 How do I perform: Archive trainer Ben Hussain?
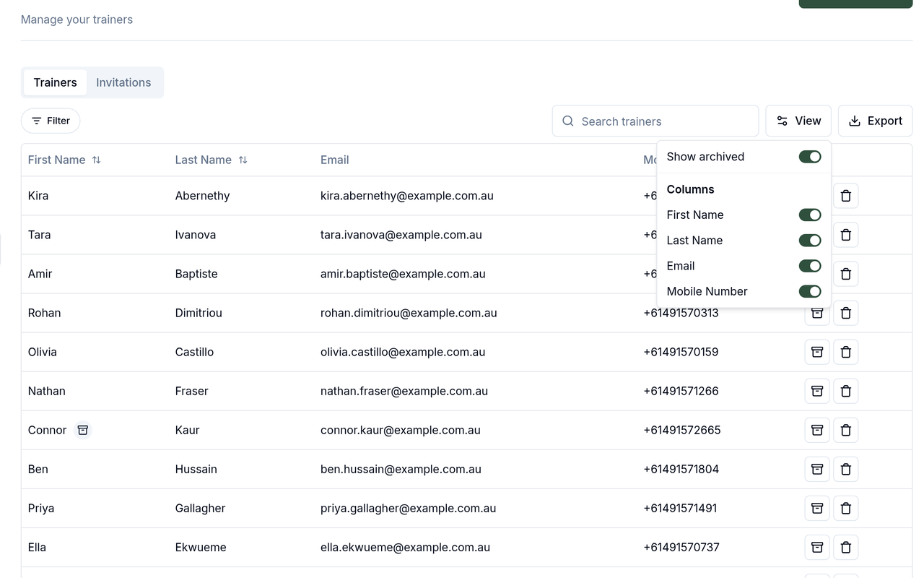click(x=817, y=469)
